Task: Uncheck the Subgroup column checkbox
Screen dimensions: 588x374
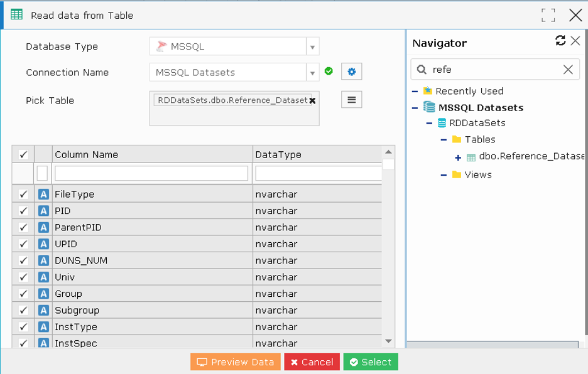Action: [23, 310]
